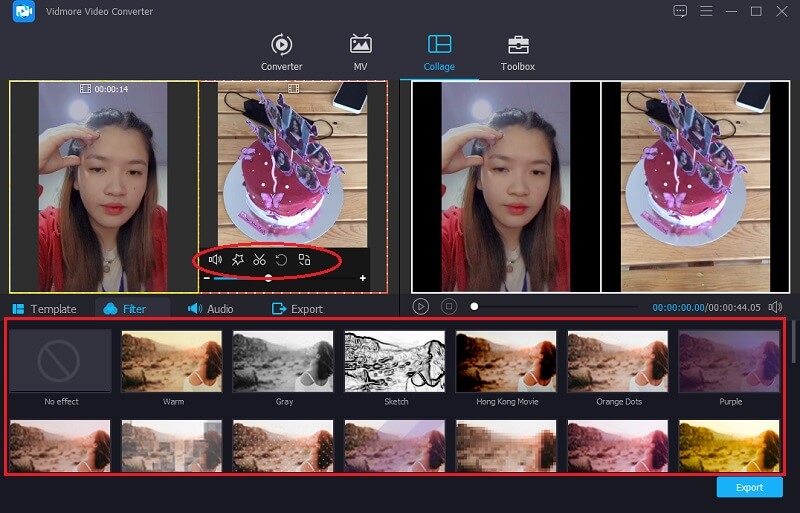
Task: Apply the second-row filter under Warm
Action: tap(172, 446)
